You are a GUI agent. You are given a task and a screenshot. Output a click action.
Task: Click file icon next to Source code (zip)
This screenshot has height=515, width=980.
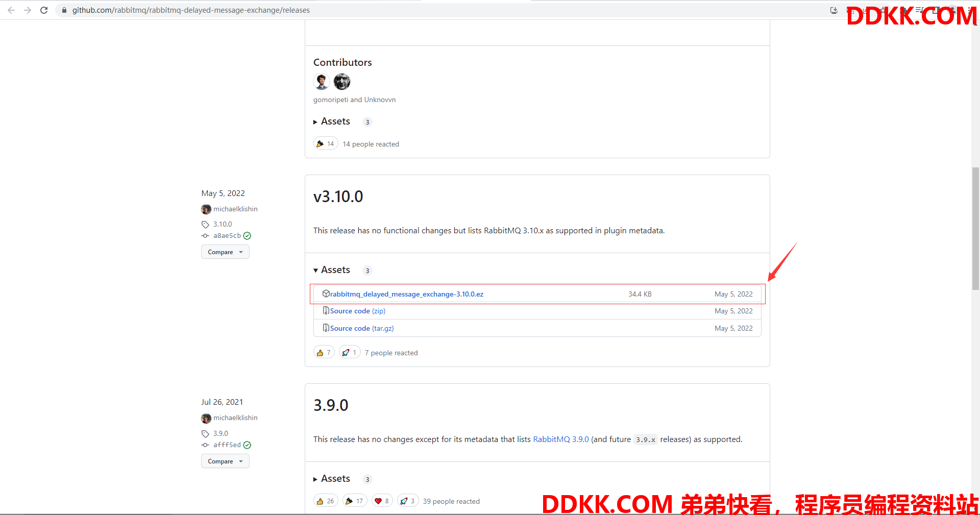tap(326, 311)
